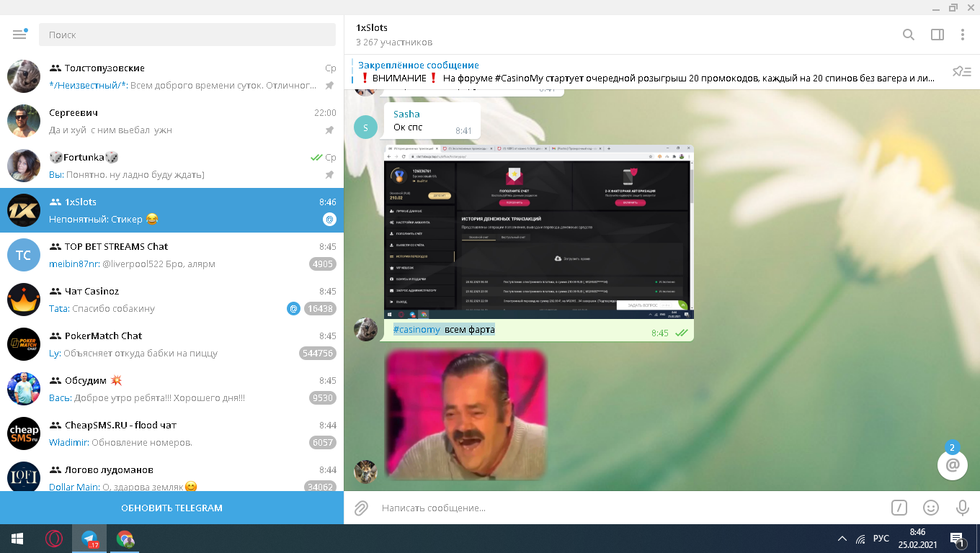Click the laughing man sticker
The height and width of the screenshot is (553, 980).
click(465, 414)
